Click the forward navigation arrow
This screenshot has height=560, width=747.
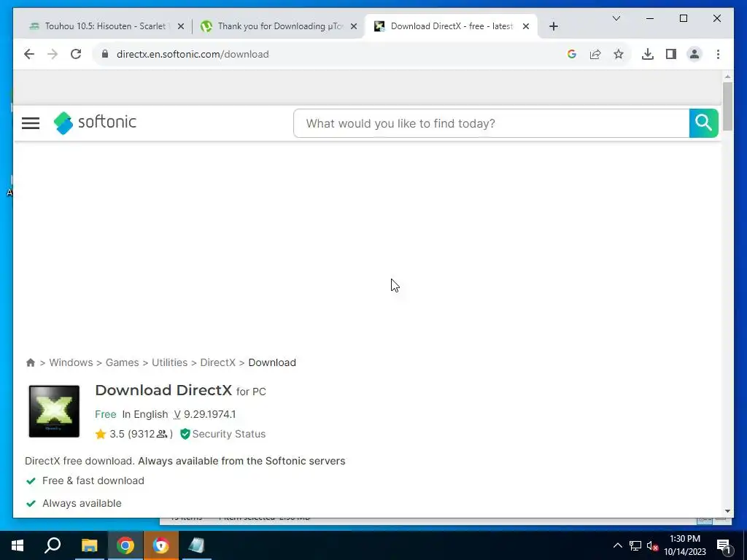click(x=53, y=54)
